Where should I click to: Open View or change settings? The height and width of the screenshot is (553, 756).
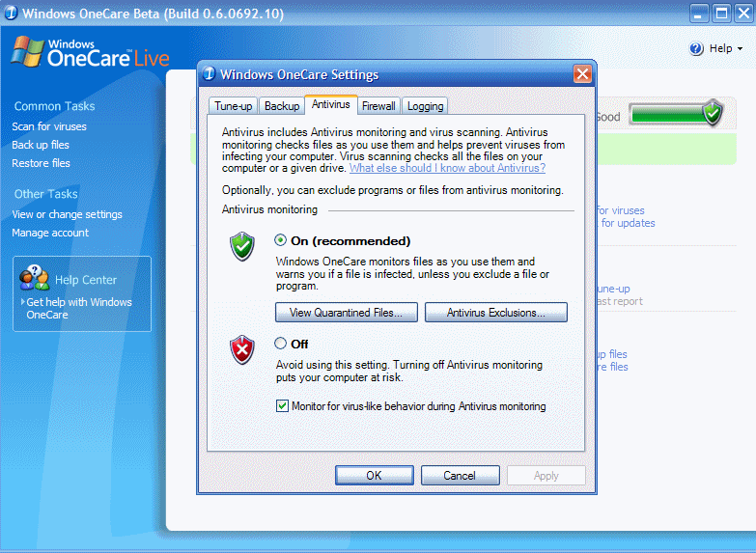pos(67,214)
